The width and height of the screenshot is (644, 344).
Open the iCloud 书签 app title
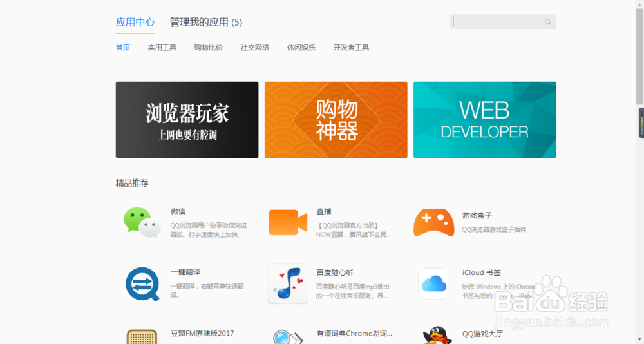click(481, 272)
